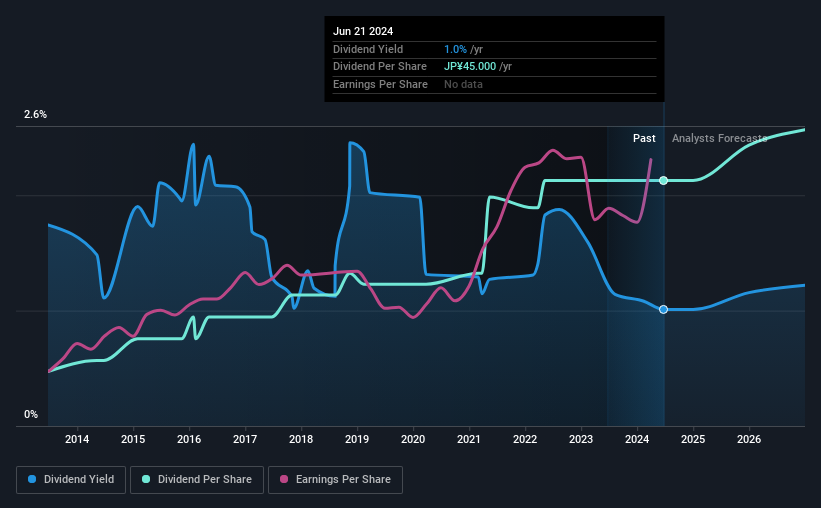
Task: Click the JP¥45.000 dividend per share value
Action: coord(470,67)
